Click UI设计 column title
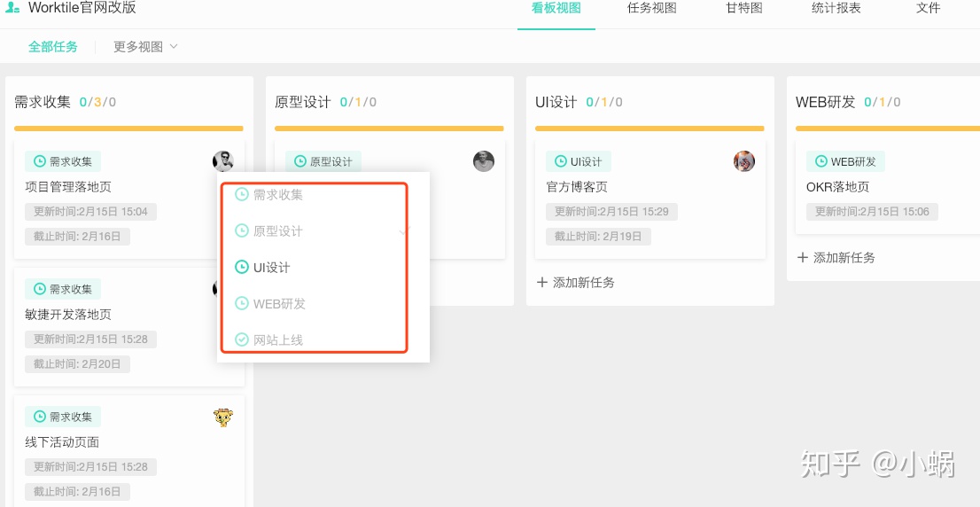Screen dimensions: 980x507 (556, 102)
